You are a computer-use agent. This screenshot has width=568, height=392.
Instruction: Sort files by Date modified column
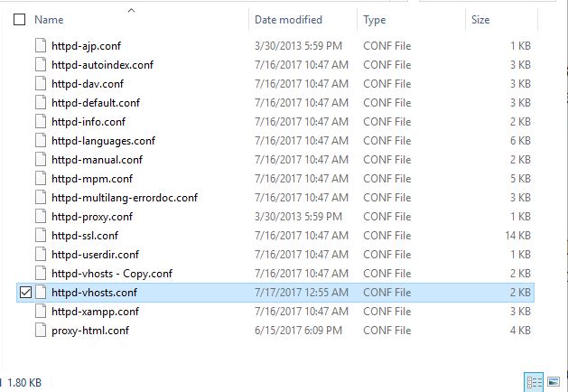(x=288, y=20)
